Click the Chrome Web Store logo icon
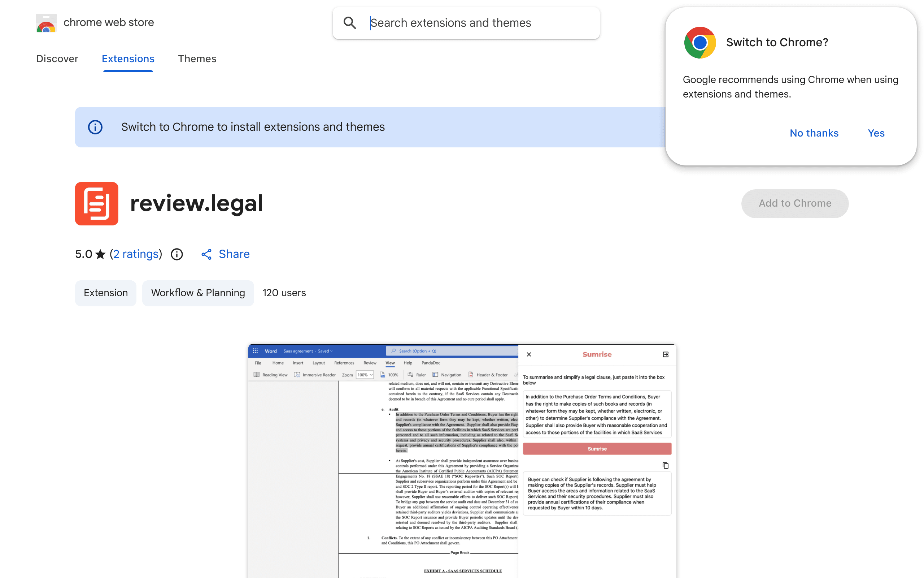 pyautogui.click(x=46, y=23)
